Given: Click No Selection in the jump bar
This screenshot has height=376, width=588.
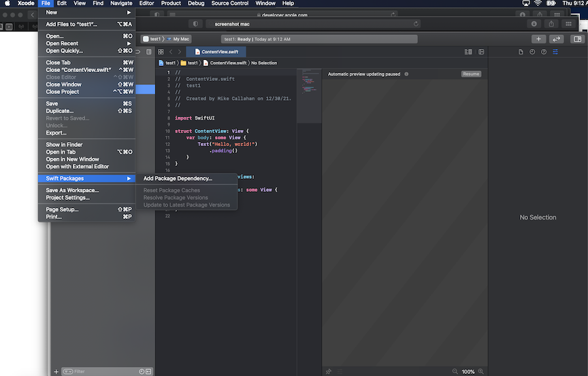Looking at the screenshot, I should [x=264, y=63].
